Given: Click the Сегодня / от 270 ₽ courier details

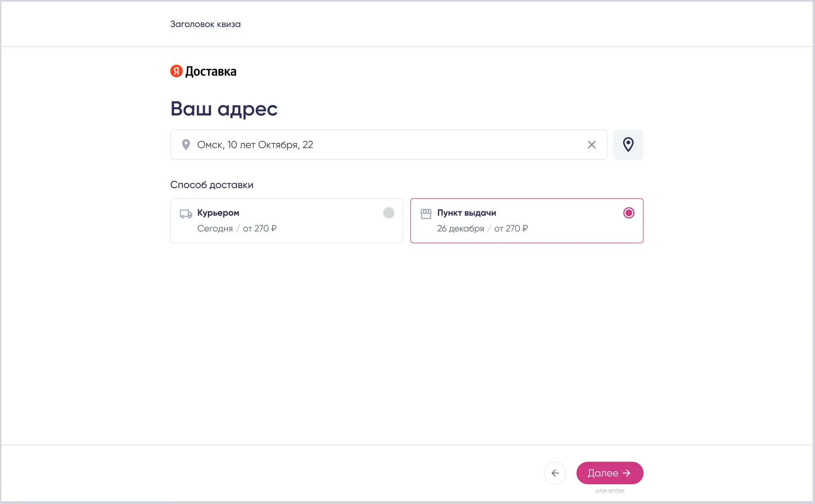Looking at the screenshot, I should tap(237, 229).
